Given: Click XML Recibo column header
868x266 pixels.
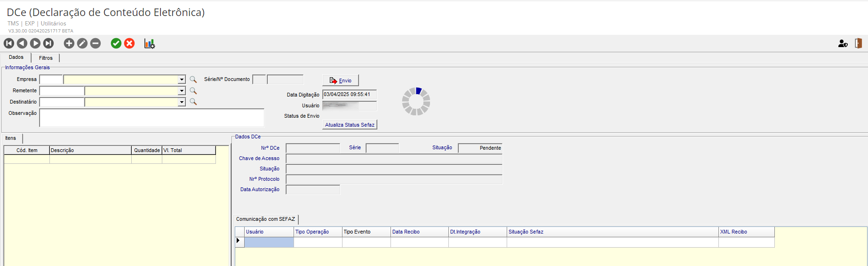Looking at the screenshot, I should click(747, 232).
